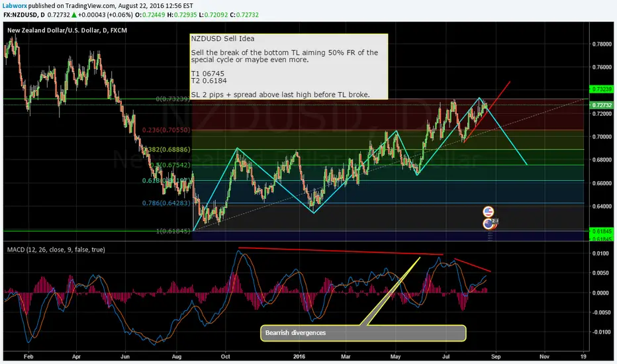Click the 0.236(0.70550) Fibonacci level label
Screen dimensions: 617x364
[x=166, y=130]
